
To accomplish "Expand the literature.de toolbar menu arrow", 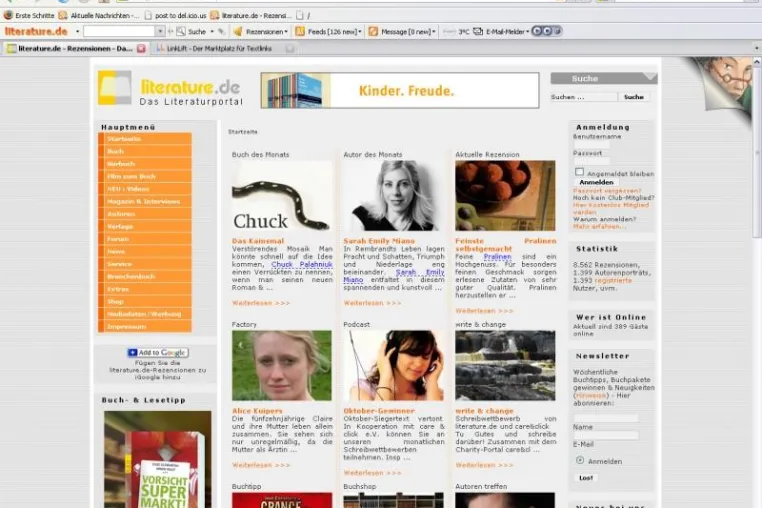I will [x=77, y=32].
